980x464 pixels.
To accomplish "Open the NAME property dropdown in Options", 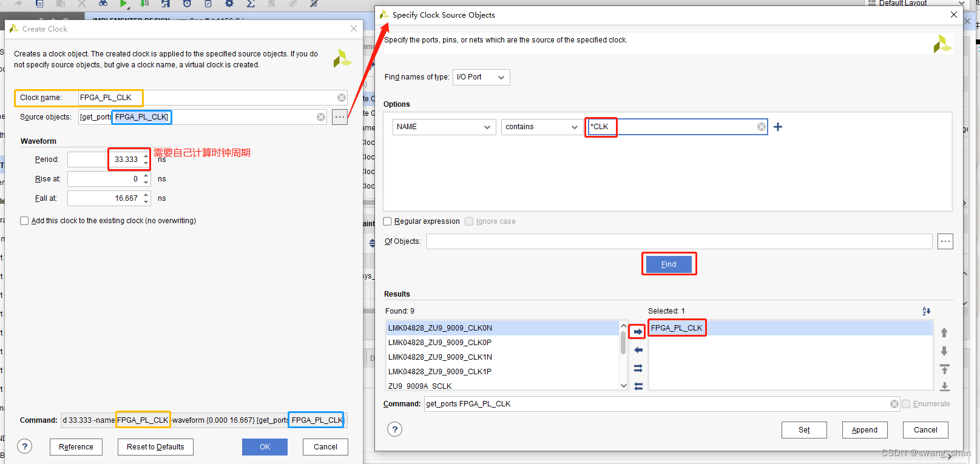I will tap(444, 127).
